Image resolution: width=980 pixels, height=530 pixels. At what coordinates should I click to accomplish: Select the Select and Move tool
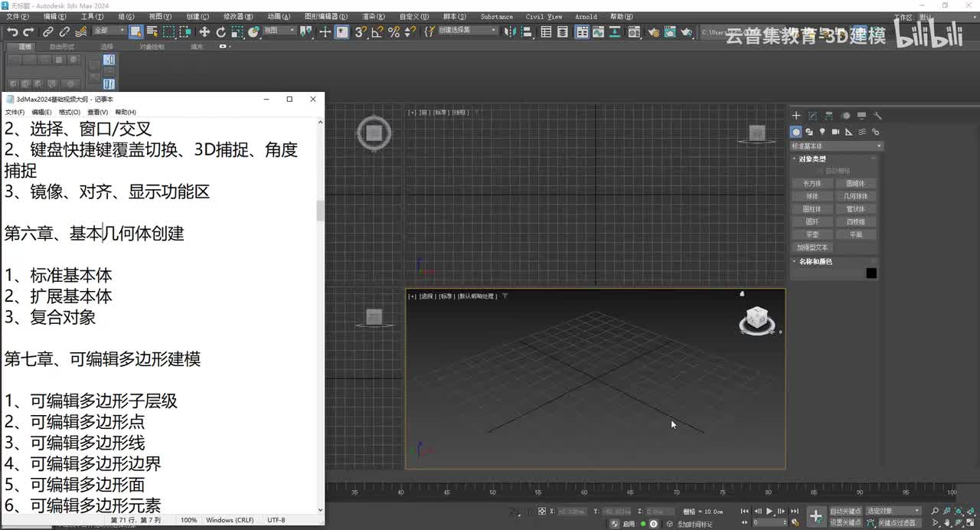204,31
